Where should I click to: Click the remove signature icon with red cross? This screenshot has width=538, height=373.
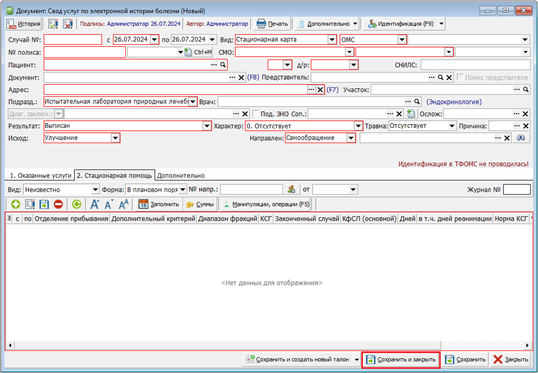pos(68,24)
